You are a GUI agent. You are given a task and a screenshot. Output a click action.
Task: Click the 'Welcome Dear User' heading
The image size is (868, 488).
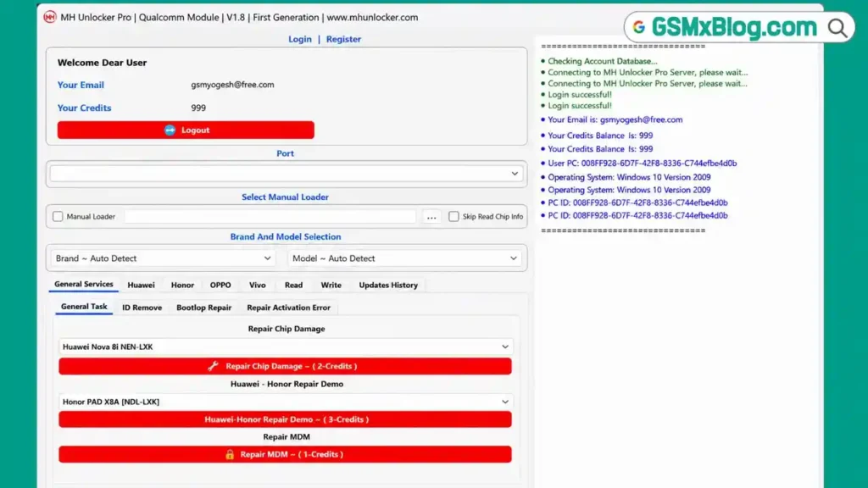pyautogui.click(x=103, y=63)
